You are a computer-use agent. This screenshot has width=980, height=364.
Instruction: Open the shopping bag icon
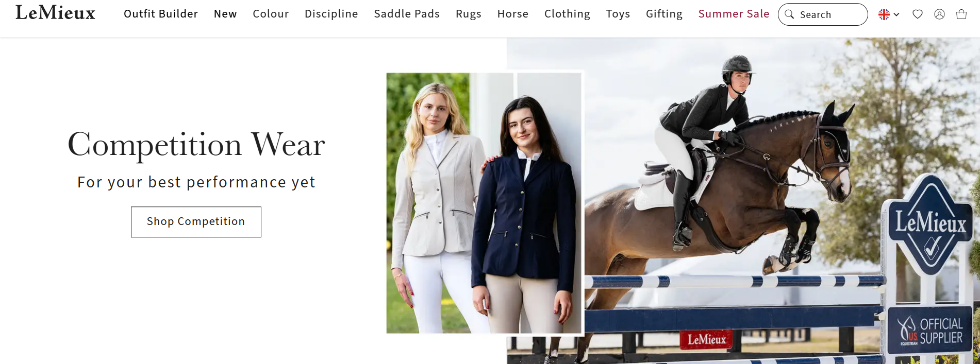coord(961,14)
